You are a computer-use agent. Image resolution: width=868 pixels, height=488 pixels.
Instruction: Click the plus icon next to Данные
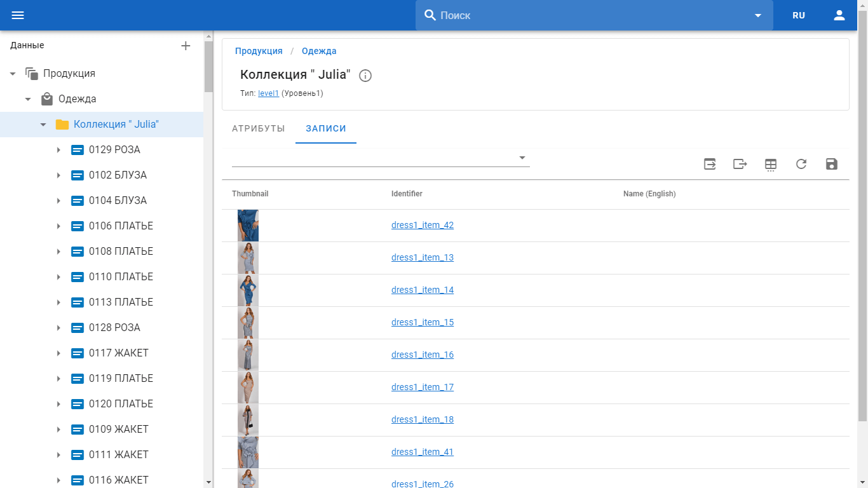186,46
